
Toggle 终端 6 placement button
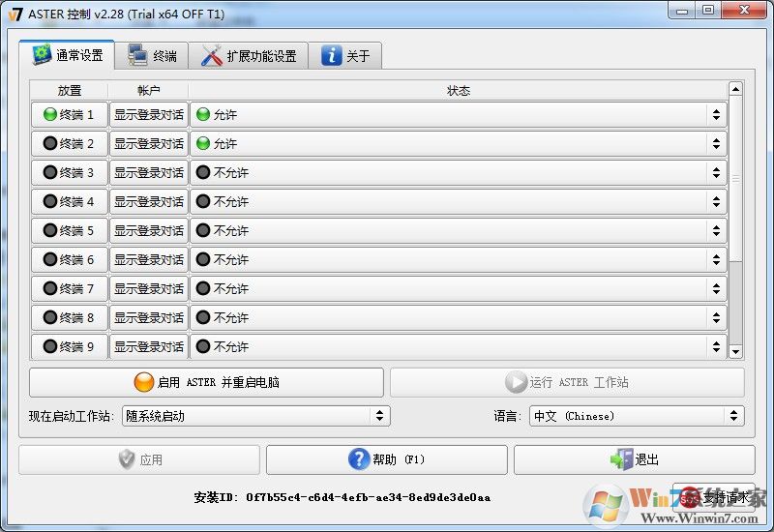click(x=69, y=259)
